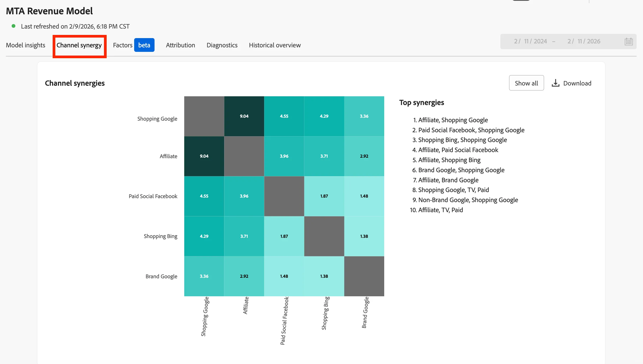The image size is (643, 364).
Task: Click the 3.36 cell in Brand Google row
Action: pyautogui.click(x=204, y=276)
